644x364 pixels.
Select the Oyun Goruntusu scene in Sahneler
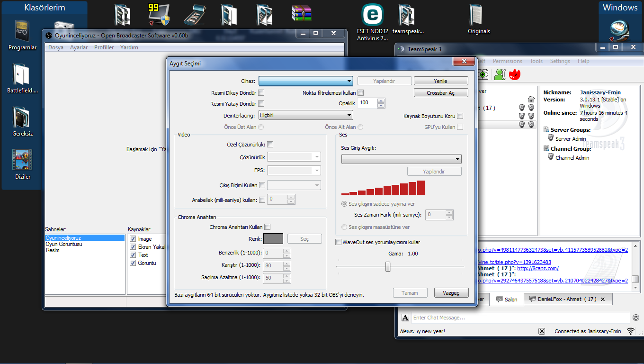click(x=64, y=244)
